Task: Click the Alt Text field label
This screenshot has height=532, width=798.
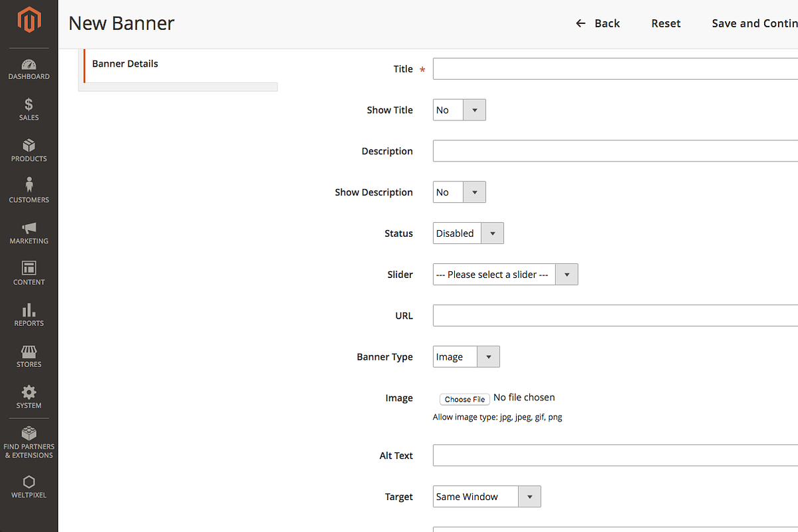Action: click(x=396, y=456)
